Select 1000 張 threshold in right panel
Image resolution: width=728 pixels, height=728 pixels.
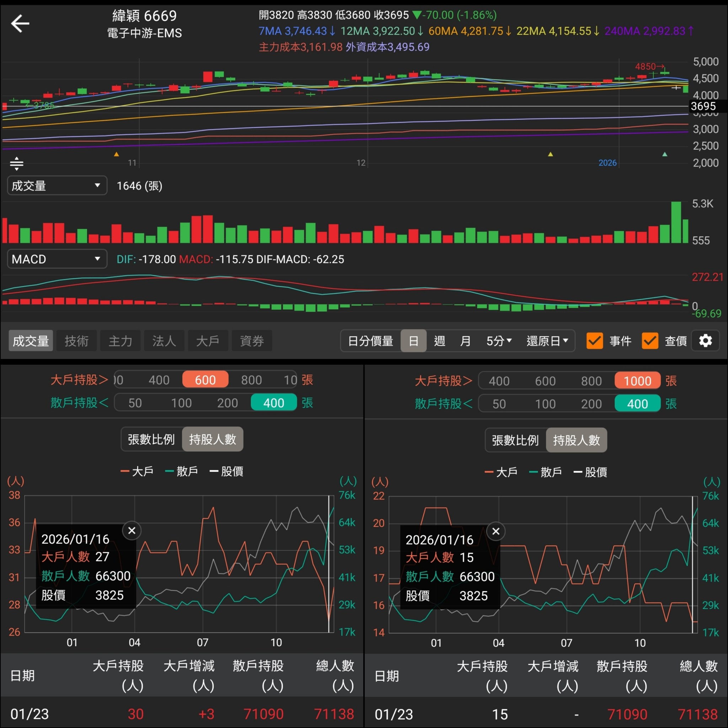click(x=637, y=381)
